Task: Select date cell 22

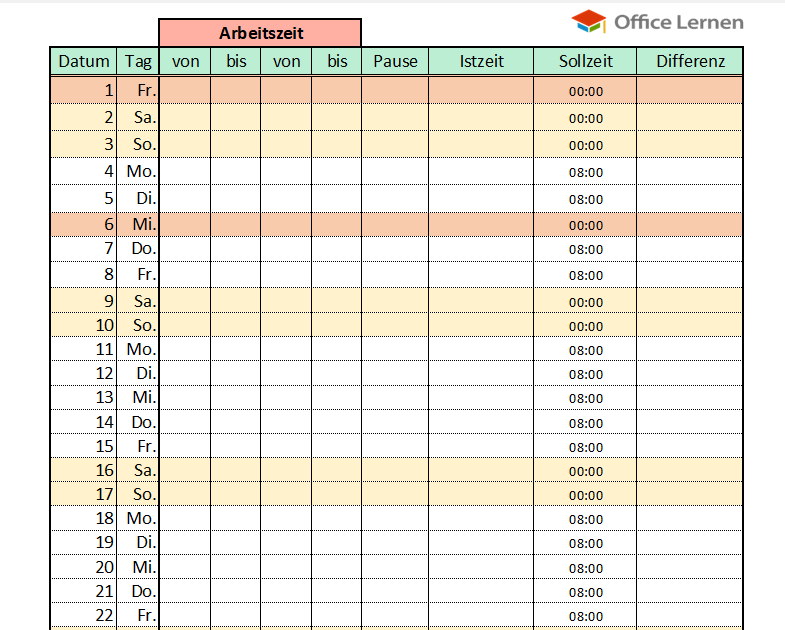Action: (84, 614)
